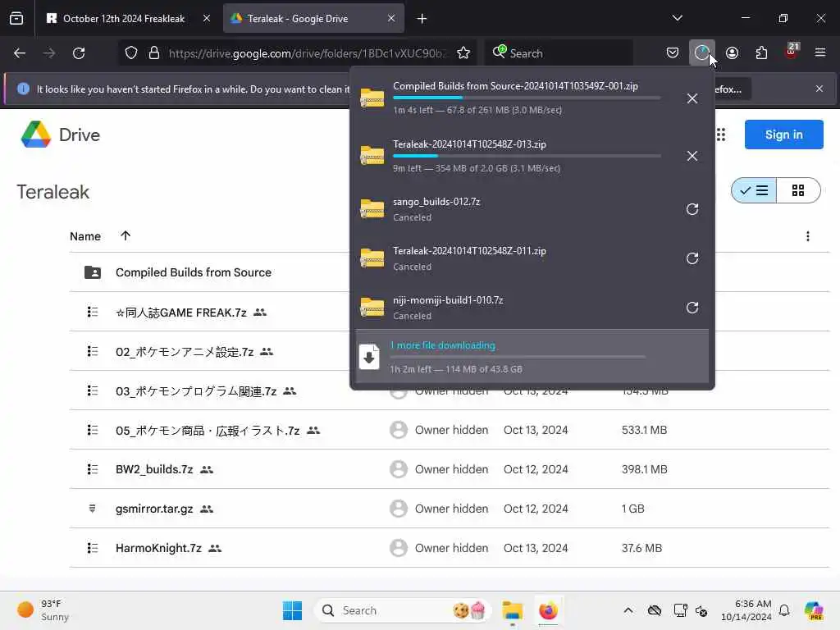Show hidden system tray icons
840x630 pixels.
628,610
